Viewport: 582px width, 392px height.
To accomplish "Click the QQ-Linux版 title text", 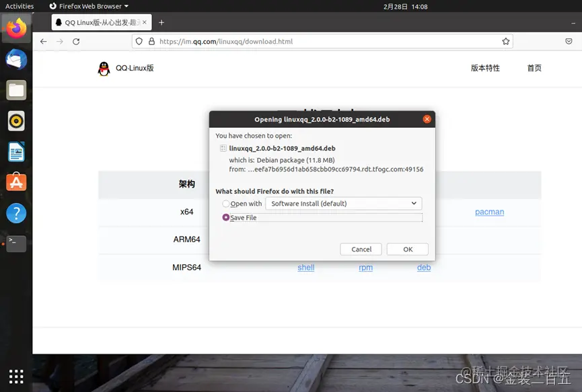I will 135,68.
